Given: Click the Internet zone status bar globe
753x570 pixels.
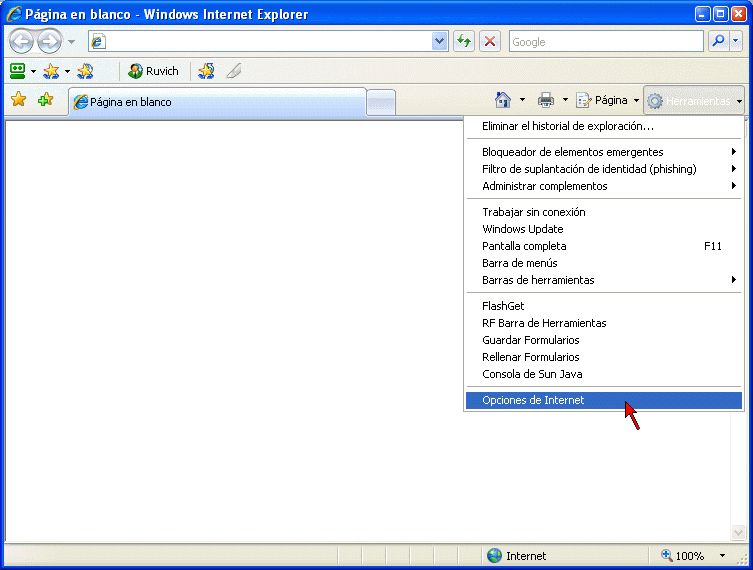Looking at the screenshot, I should click(x=494, y=556).
